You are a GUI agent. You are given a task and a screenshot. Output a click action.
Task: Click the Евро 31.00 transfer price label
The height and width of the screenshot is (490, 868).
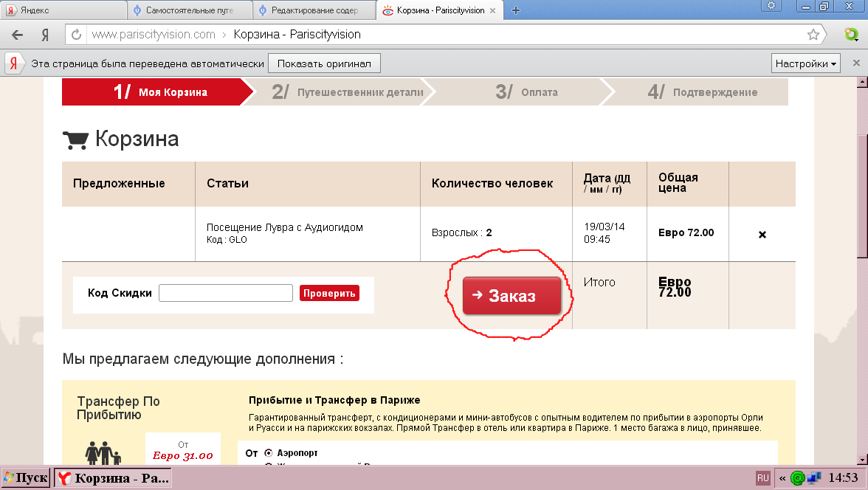[183, 455]
